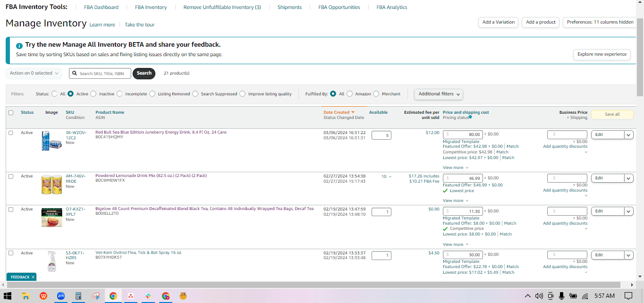Select the Listing Removed filter
644x303 pixels.
pos(152,94)
